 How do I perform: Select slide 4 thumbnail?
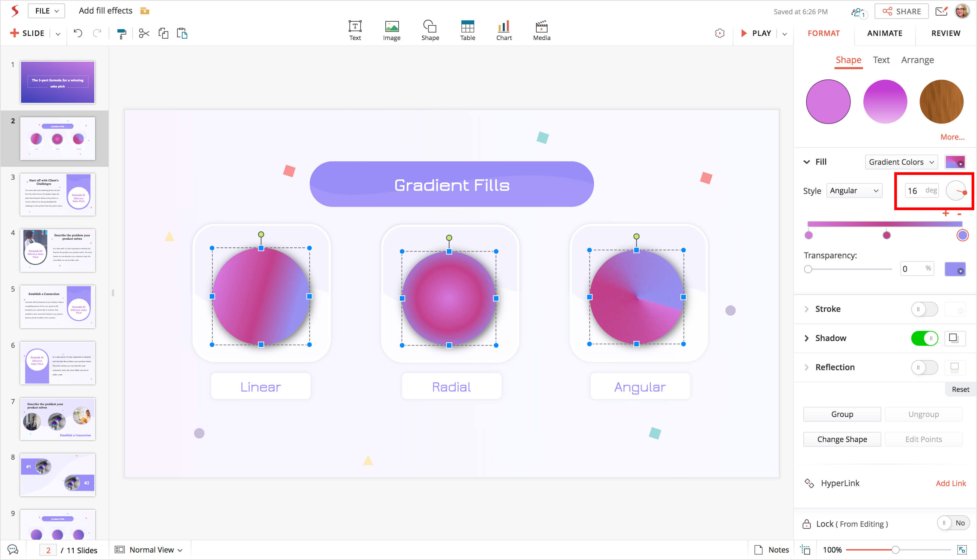[57, 251]
